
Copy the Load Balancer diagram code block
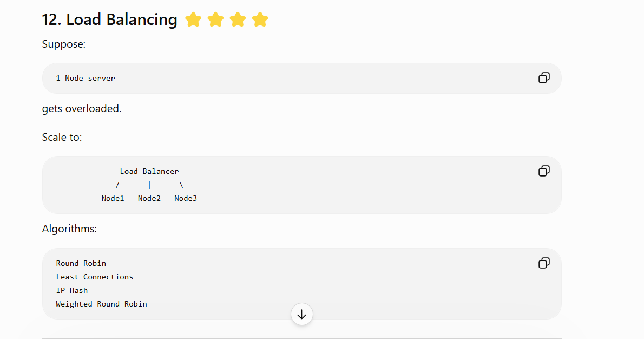(544, 171)
